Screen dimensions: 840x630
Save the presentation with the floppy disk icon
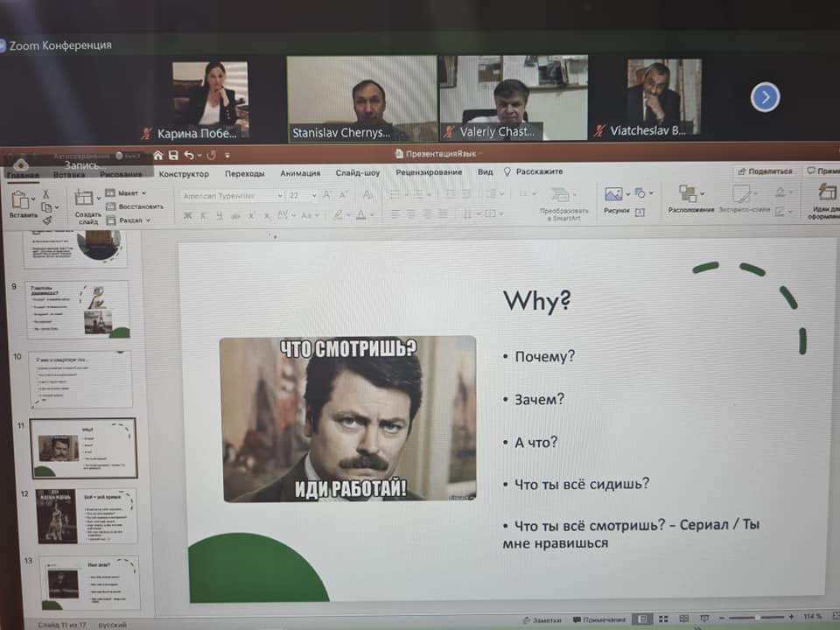click(173, 156)
